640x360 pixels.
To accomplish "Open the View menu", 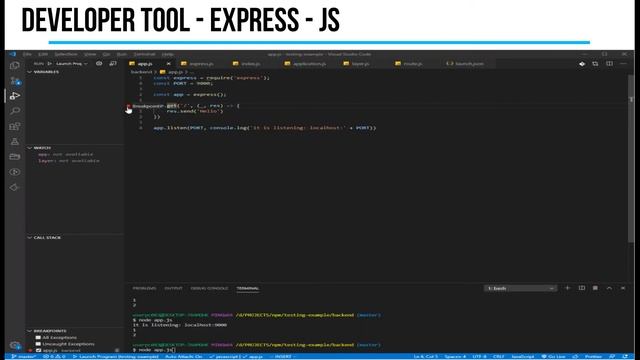I will pos(90,54).
